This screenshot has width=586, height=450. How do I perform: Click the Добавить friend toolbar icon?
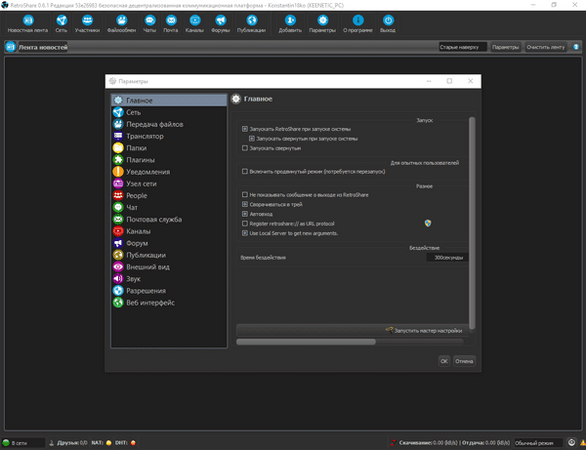coord(290,24)
